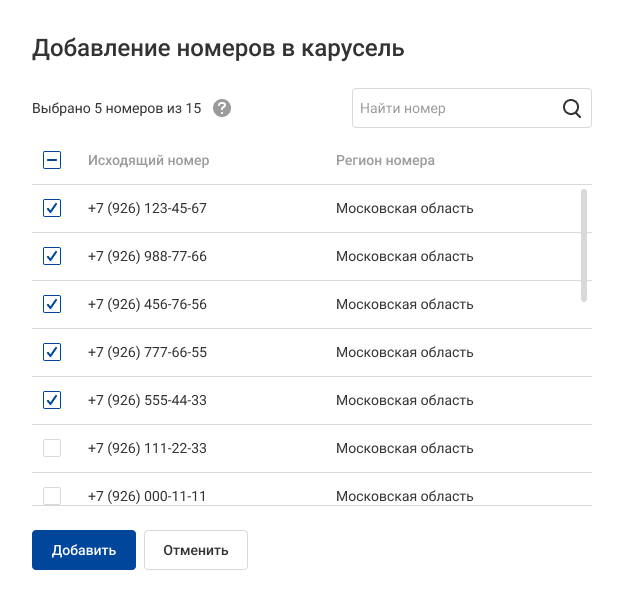Click Московская область in the 111-22-33 row
The image size is (624, 602).
coord(404,448)
